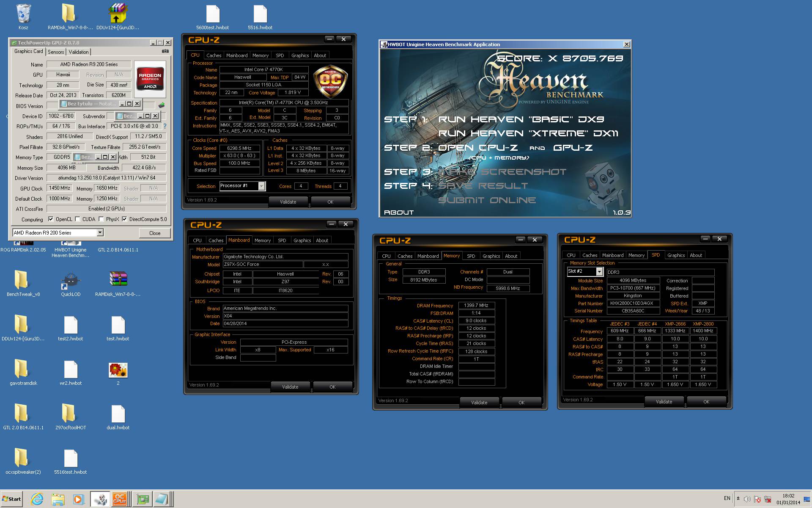Screen dimensions: 812x508
Task: Select the dual.hwbot file
Action: coord(118,414)
